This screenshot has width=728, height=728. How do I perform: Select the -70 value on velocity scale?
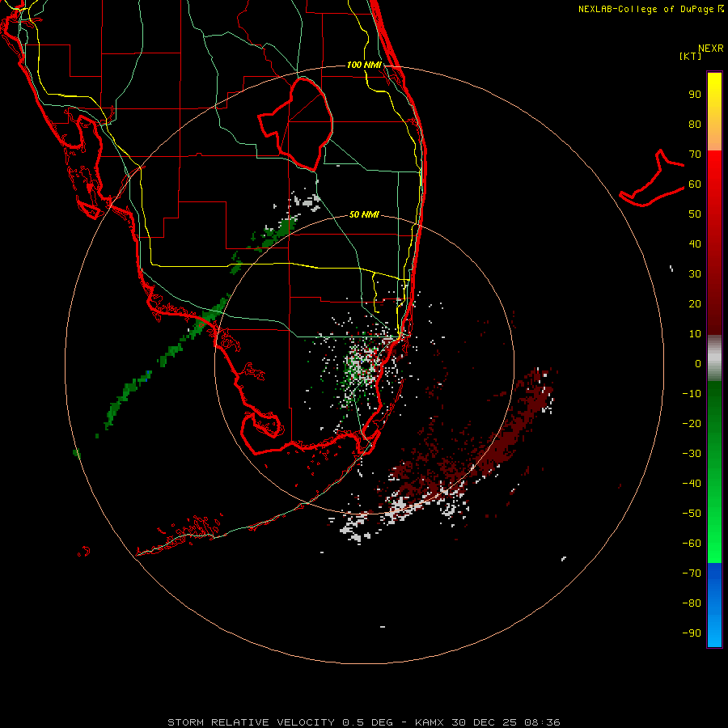coord(692,574)
